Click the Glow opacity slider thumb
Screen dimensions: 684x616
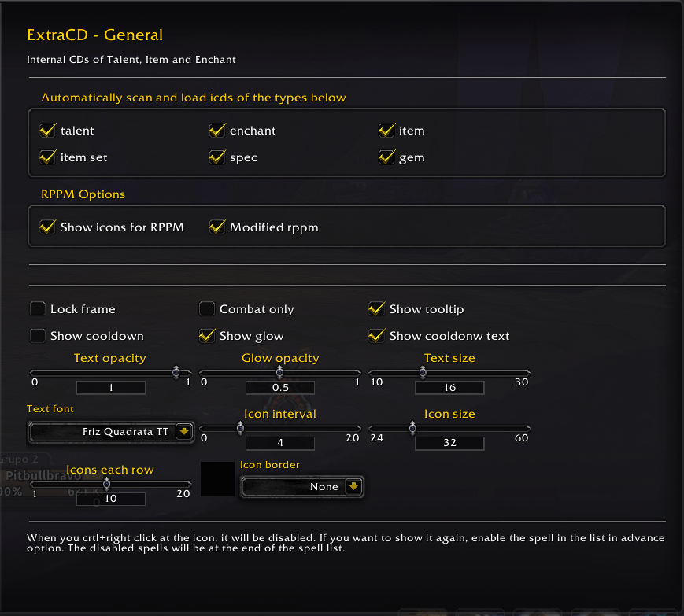pos(279,372)
